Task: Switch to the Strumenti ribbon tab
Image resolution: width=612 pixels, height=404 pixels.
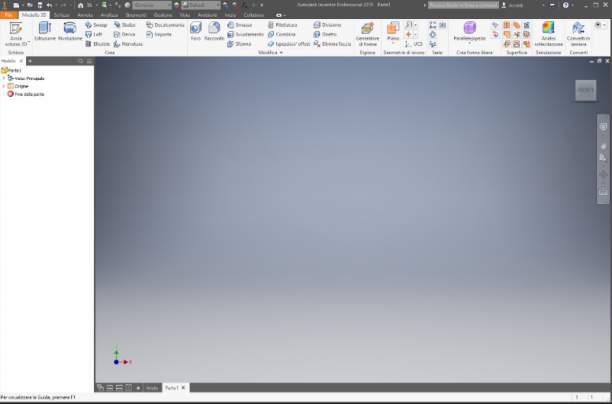Action: (x=135, y=15)
